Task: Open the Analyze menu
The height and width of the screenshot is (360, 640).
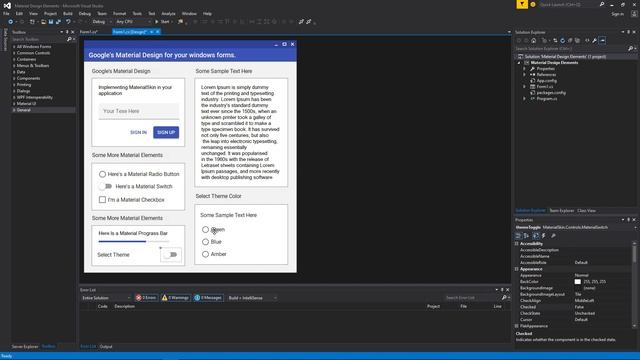Action: coord(168,13)
